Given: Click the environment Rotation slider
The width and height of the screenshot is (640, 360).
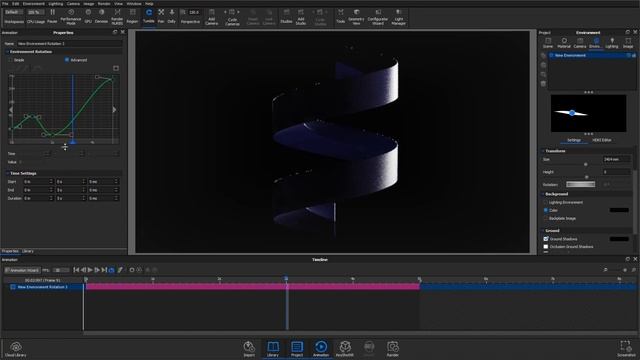Looking at the screenshot, I should [580, 184].
